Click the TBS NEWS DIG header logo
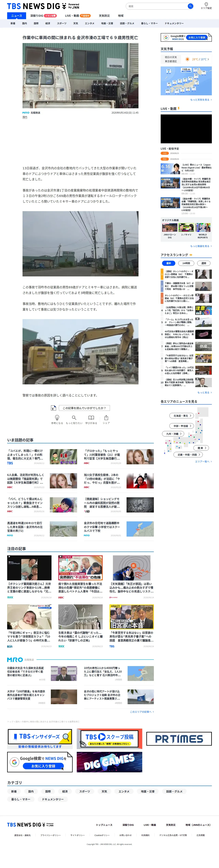The width and height of the screenshot is (219, 868). click(x=43, y=6)
